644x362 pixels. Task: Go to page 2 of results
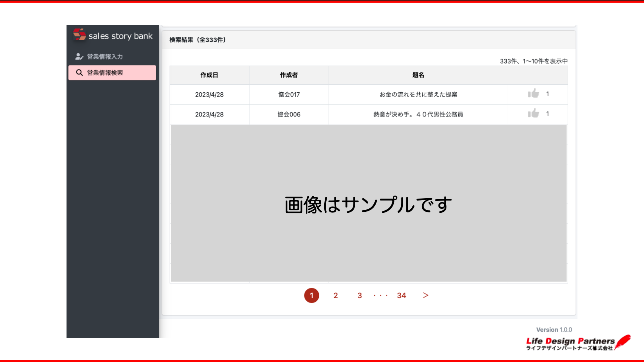[336, 295]
